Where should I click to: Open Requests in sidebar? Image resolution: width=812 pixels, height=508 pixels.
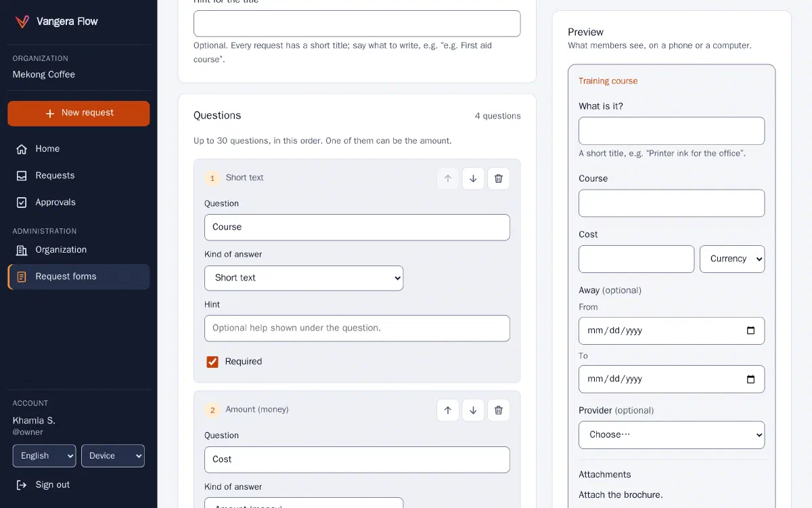78,176
